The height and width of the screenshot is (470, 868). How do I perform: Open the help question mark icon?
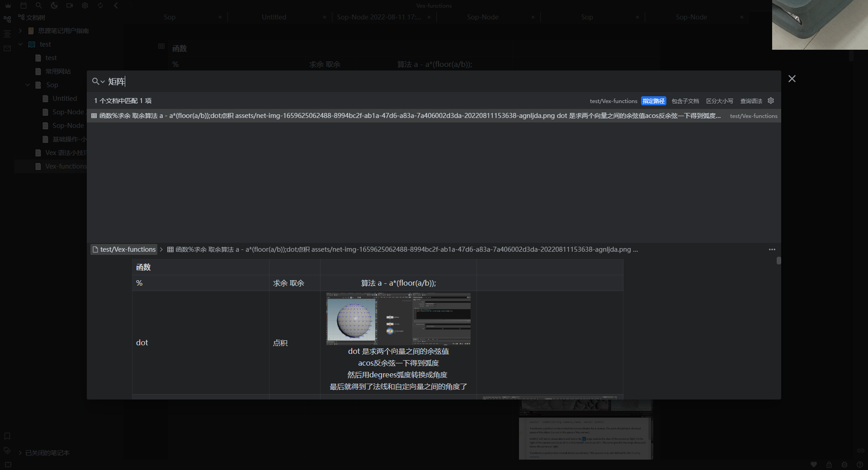[x=860, y=465]
